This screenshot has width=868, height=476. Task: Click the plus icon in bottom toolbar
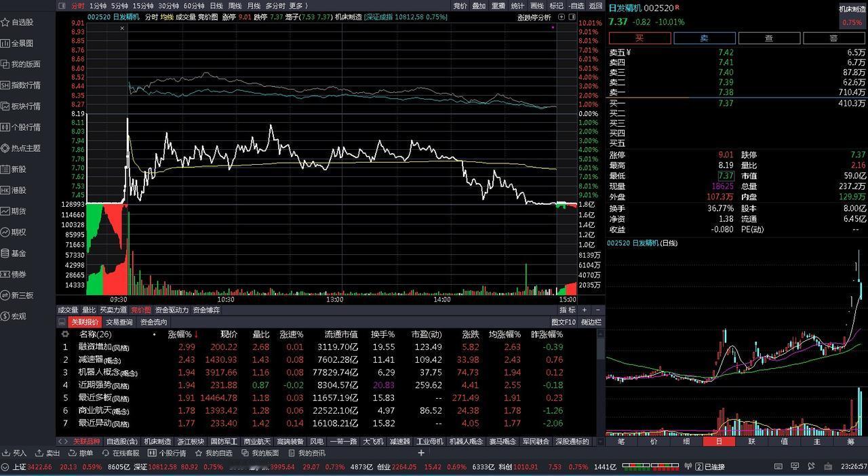(421, 453)
